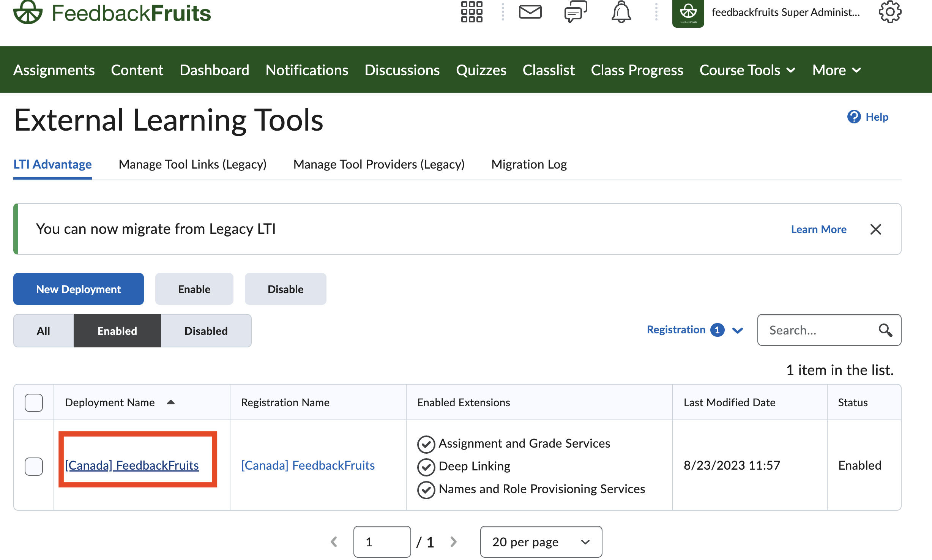Open Discussions in the navbar
Screen dimensions: 932x560
pyautogui.click(x=402, y=70)
